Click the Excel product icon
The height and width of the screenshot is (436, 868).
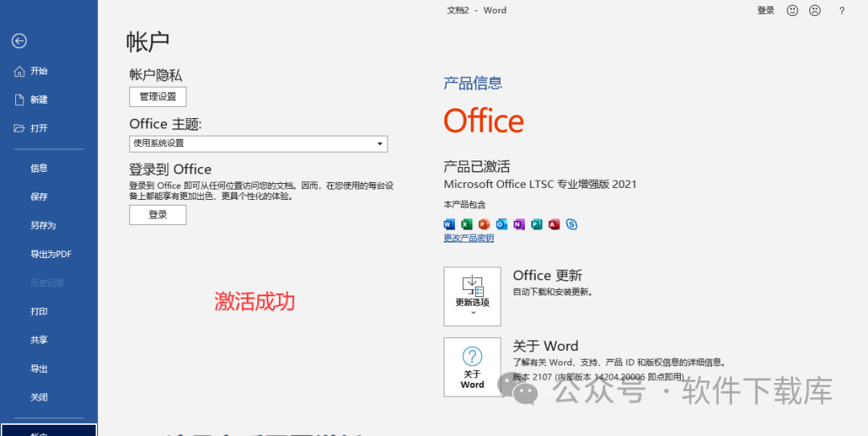tap(467, 224)
